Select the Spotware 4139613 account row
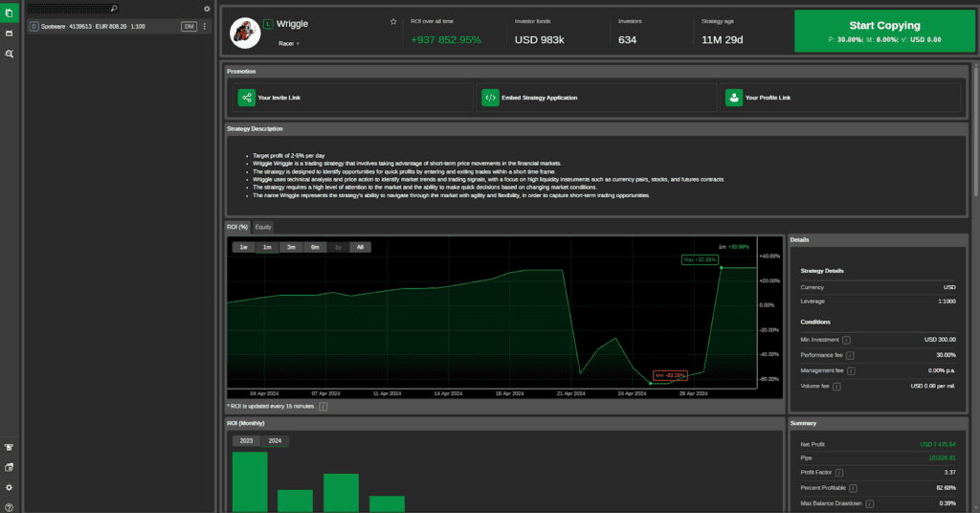Viewport: 980px width, 513px height. click(119, 26)
